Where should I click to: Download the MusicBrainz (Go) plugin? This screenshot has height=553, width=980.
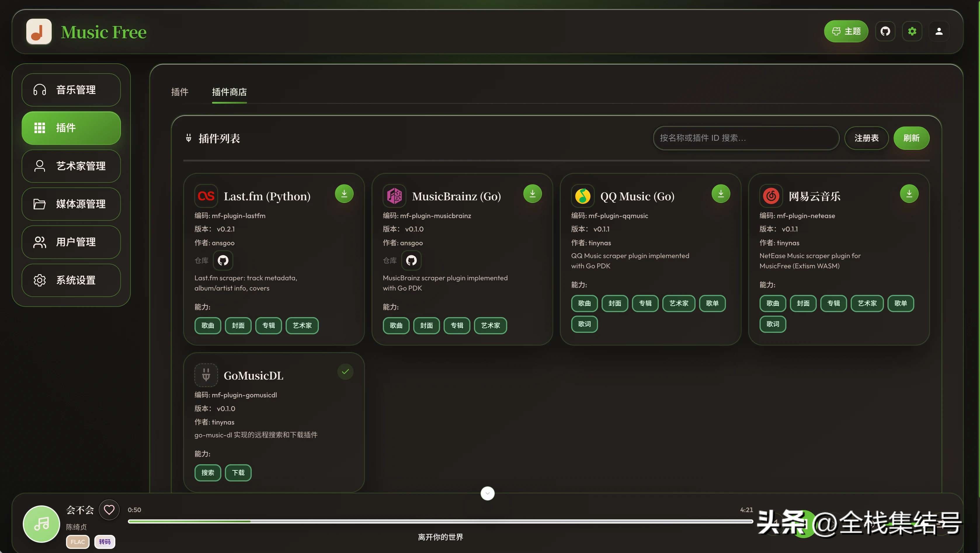point(532,194)
